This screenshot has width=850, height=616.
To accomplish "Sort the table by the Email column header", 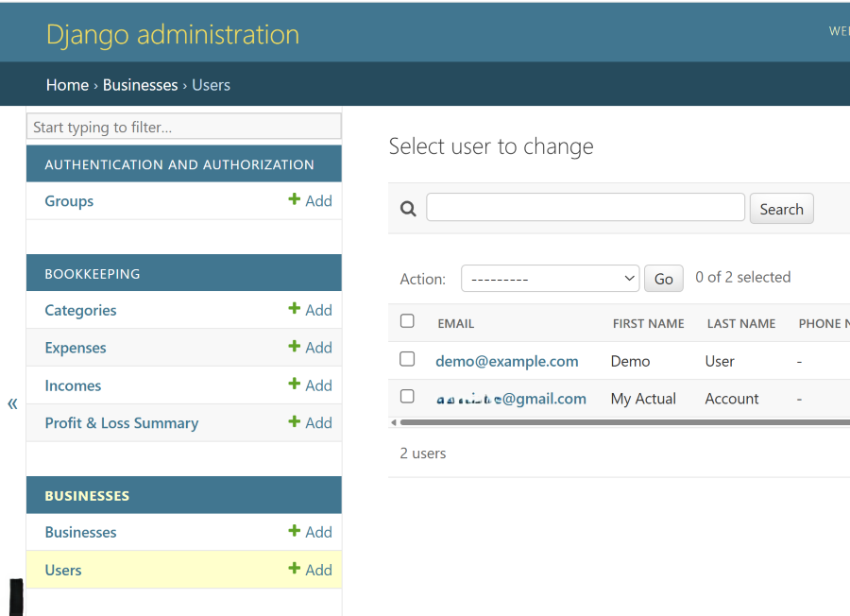I will coord(456,323).
